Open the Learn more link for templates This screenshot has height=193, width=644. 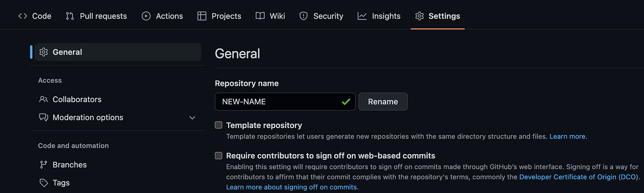567,137
